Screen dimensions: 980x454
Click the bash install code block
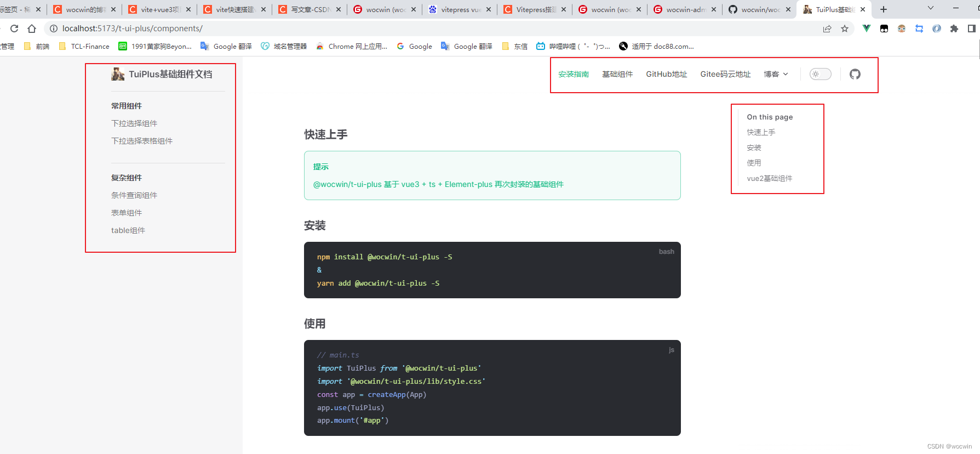492,270
